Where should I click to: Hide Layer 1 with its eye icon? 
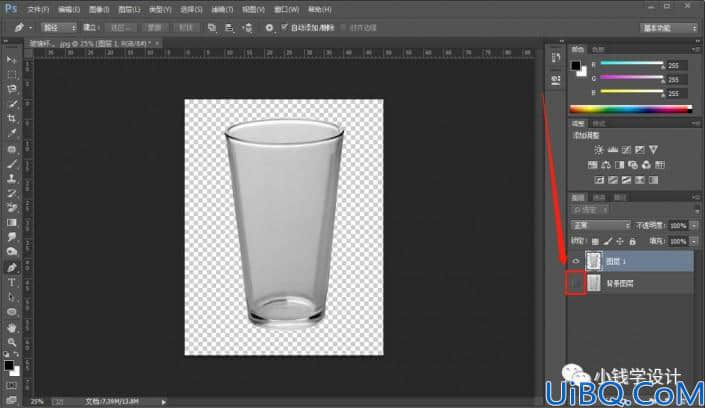576,261
